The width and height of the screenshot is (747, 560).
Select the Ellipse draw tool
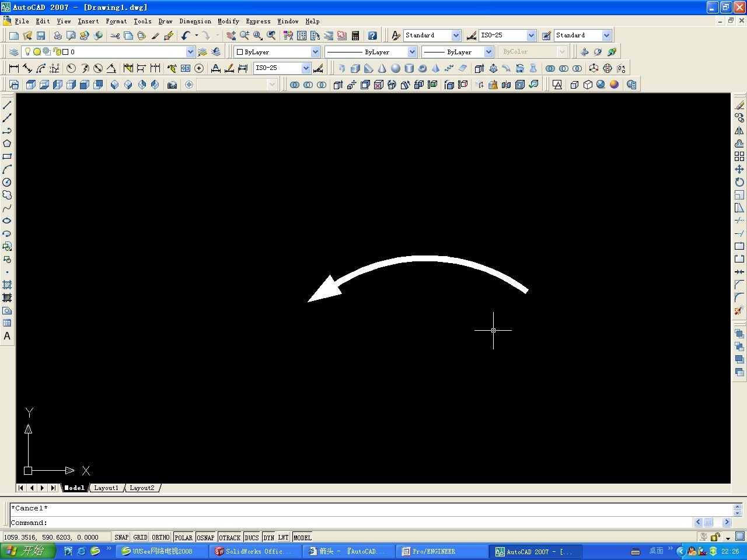(x=7, y=220)
